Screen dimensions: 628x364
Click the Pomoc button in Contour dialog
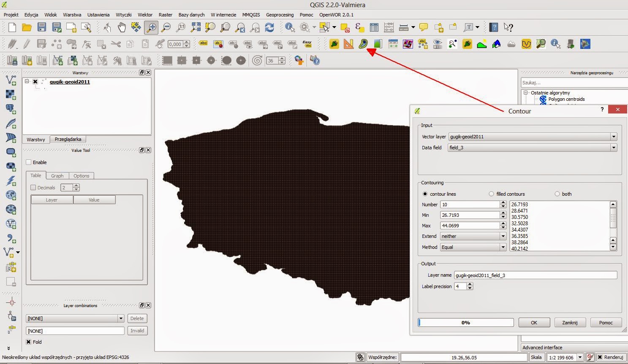click(x=606, y=323)
